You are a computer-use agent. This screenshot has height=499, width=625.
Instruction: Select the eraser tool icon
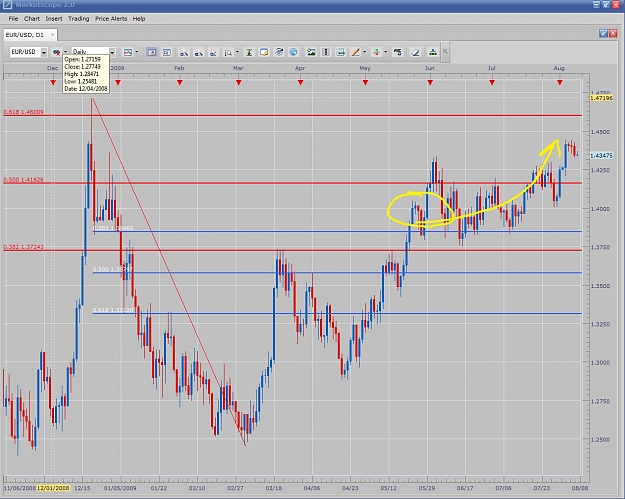(x=415, y=52)
